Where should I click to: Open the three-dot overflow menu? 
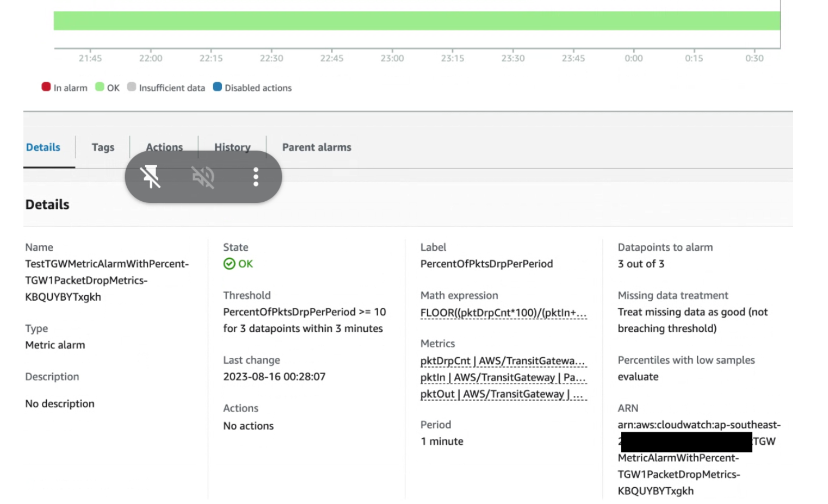click(x=255, y=177)
